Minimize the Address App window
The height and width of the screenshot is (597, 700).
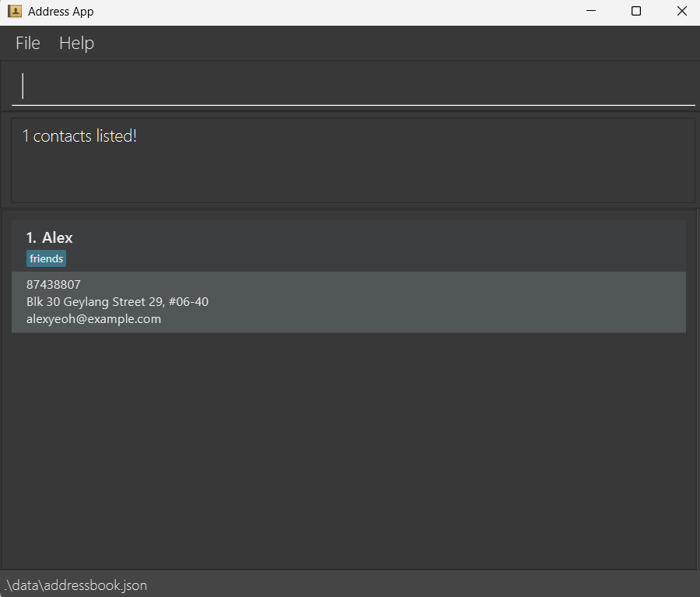click(x=591, y=12)
